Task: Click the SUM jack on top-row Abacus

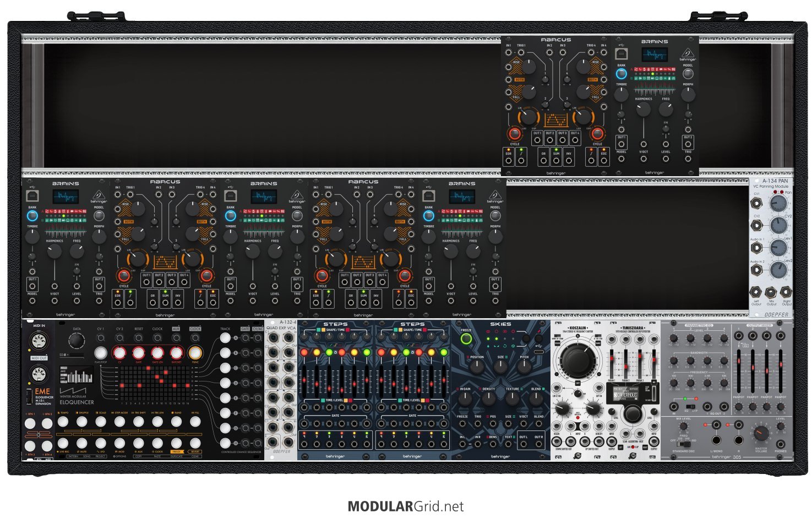Action: (x=556, y=161)
